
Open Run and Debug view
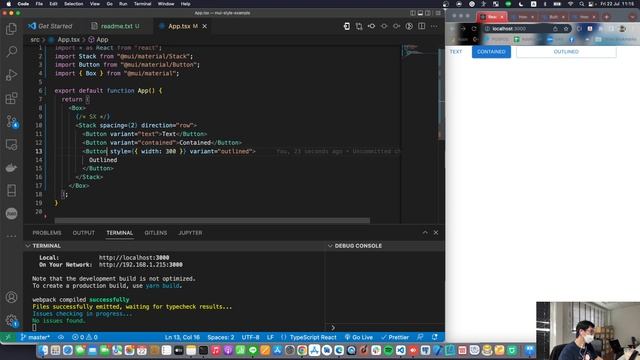[11, 75]
